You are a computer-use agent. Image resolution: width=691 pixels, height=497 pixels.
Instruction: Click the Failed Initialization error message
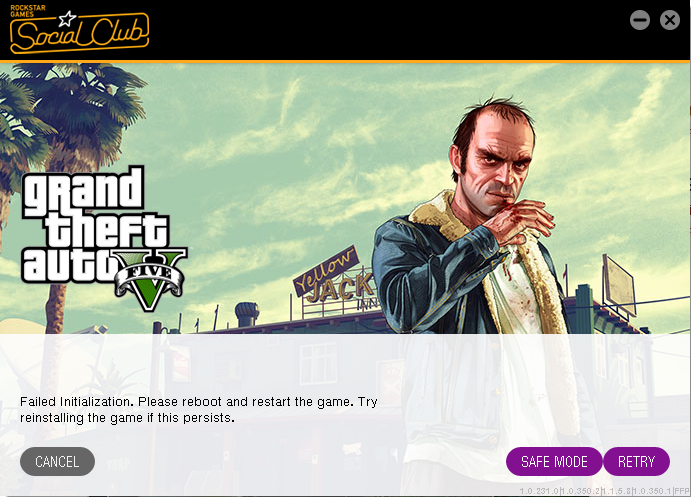(x=198, y=410)
